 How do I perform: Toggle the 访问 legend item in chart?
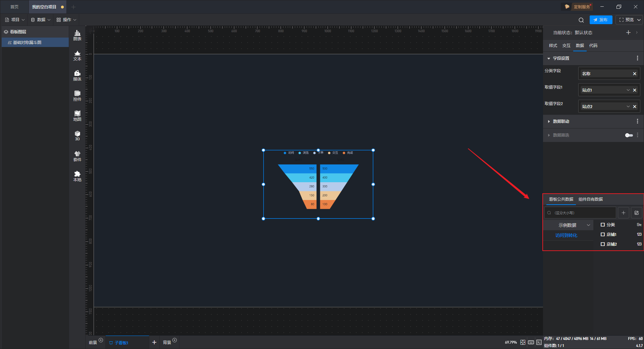289,153
